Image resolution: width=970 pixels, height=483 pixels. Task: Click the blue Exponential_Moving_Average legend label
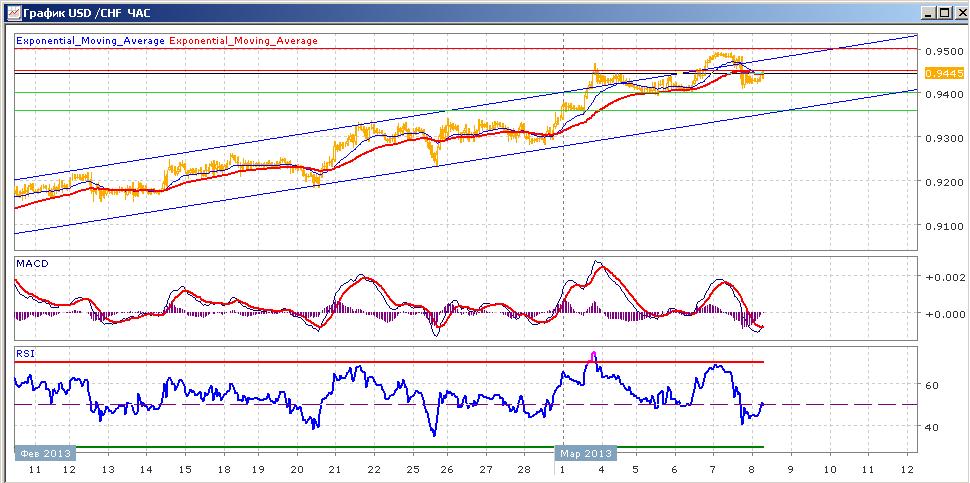90,41
